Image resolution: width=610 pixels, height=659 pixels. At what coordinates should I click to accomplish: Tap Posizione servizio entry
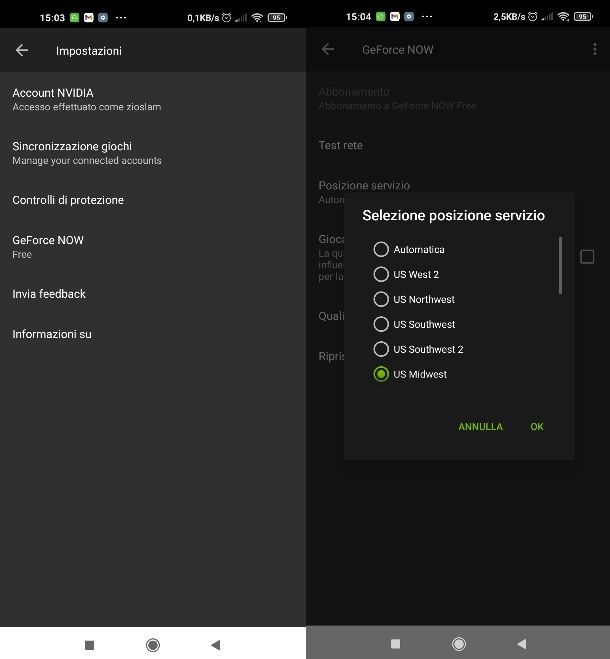[x=364, y=185]
